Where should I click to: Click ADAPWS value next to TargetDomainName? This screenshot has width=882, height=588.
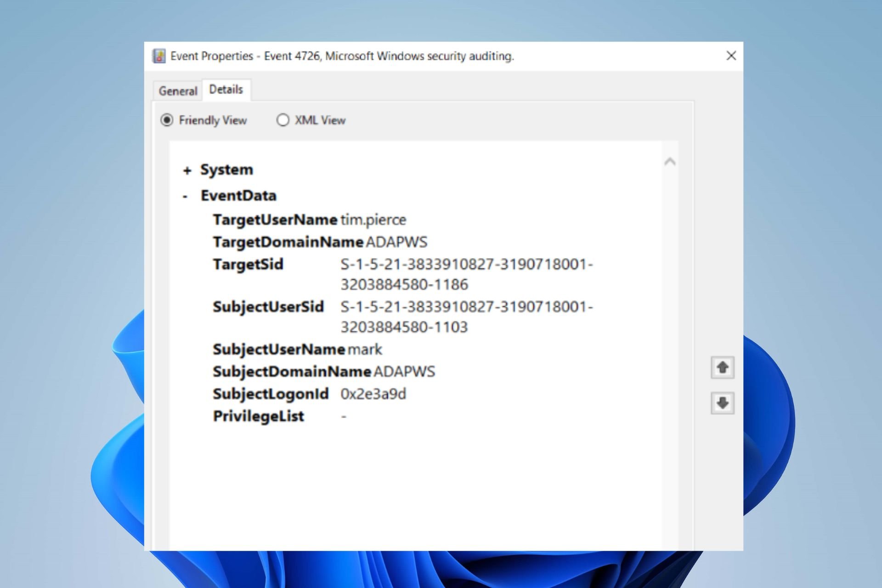point(396,242)
